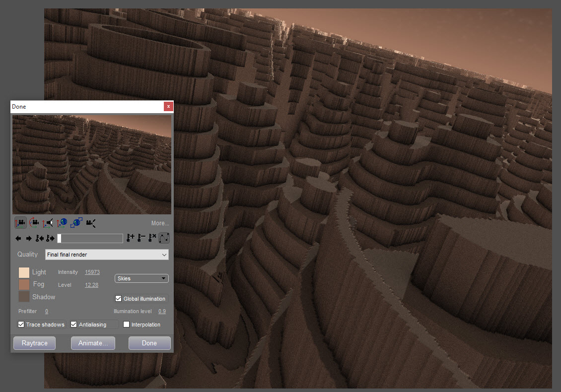This screenshot has width=561, height=392.
Task: Click the scale globe icon
Action: click(x=76, y=223)
